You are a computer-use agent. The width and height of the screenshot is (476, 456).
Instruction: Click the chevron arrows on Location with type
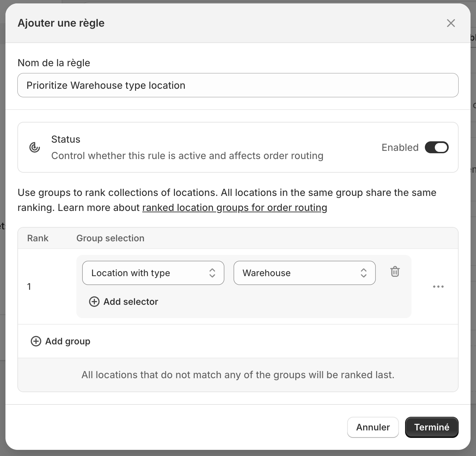tap(212, 273)
